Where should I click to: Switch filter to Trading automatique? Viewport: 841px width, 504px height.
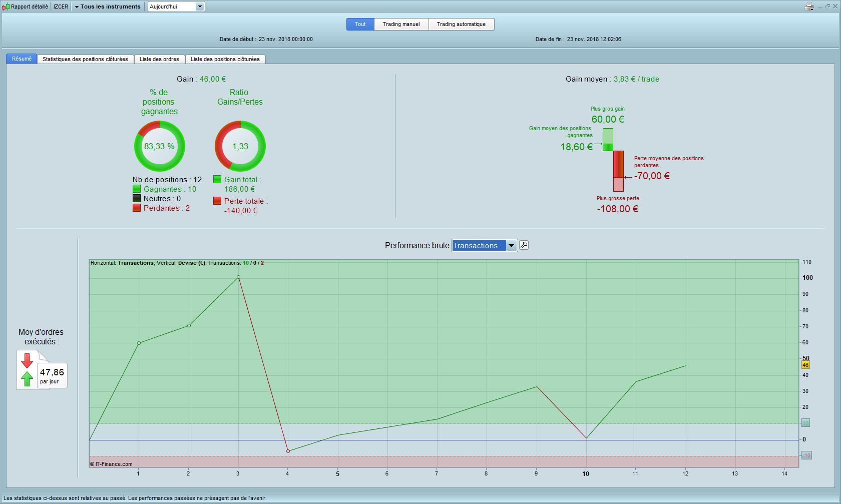[x=461, y=24]
